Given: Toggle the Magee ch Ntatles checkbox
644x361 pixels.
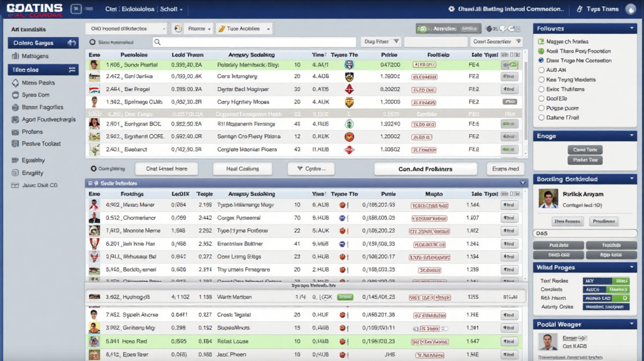Looking at the screenshot, I should (541, 41).
